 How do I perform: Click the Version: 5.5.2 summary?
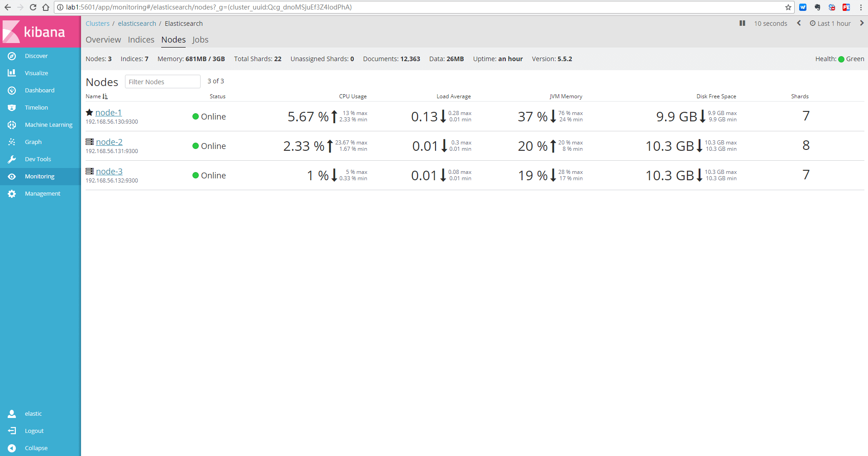point(552,59)
